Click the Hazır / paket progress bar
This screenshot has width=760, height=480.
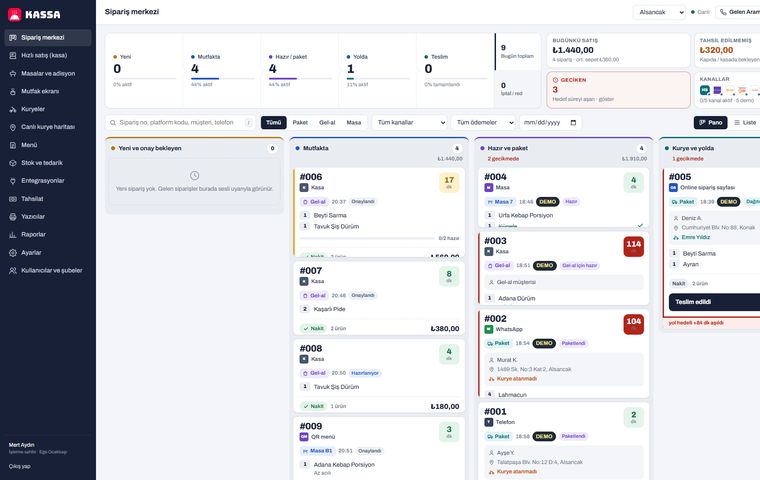pos(301,79)
